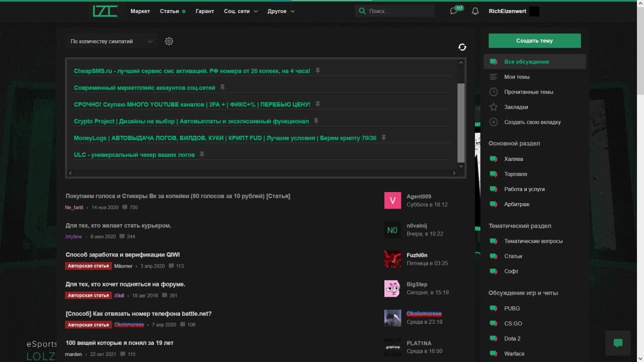644x362 pixels.
Task: Open Crypto Project pinned thread
Action: tap(191, 121)
